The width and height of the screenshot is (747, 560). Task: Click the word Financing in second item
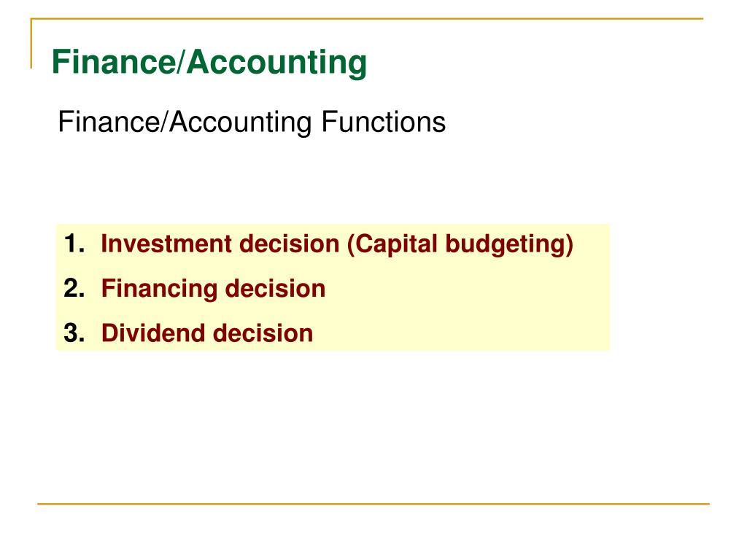[159, 289]
